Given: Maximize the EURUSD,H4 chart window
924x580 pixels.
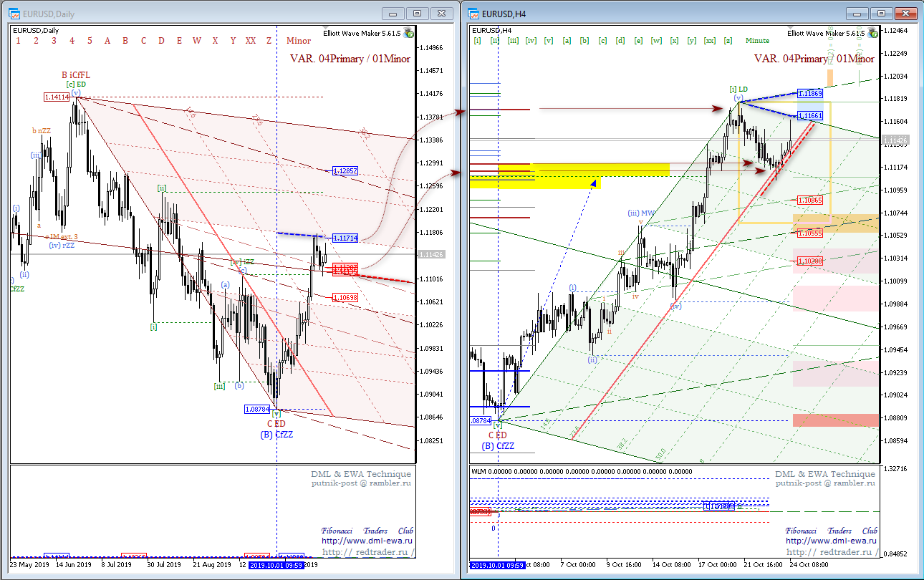Looking at the screenshot, I should point(881,13).
